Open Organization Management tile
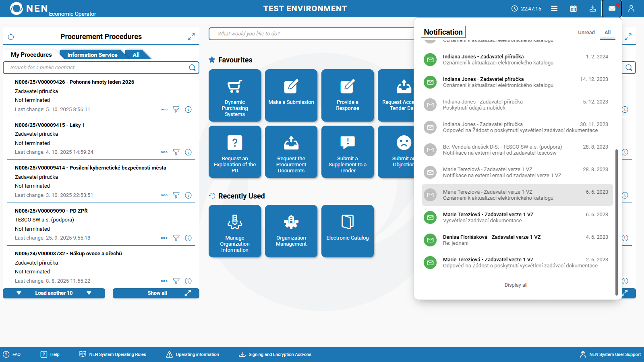The width and height of the screenshot is (644, 362). (x=291, y=231)
